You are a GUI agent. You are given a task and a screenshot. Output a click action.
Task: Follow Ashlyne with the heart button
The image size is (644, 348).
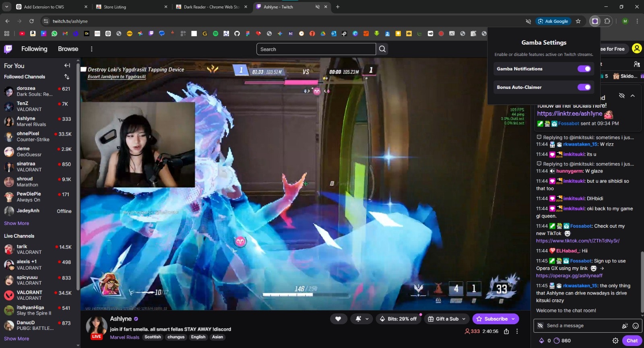pyautogui.click(x=339, y=319)
